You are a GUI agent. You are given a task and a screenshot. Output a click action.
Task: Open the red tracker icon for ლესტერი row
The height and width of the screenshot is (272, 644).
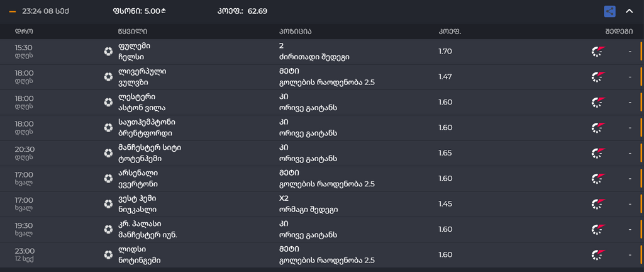(597, 102)
